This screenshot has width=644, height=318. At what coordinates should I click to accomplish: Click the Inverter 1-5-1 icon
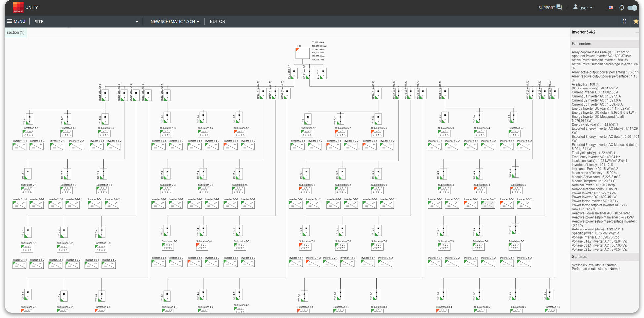tap(230, 147)
